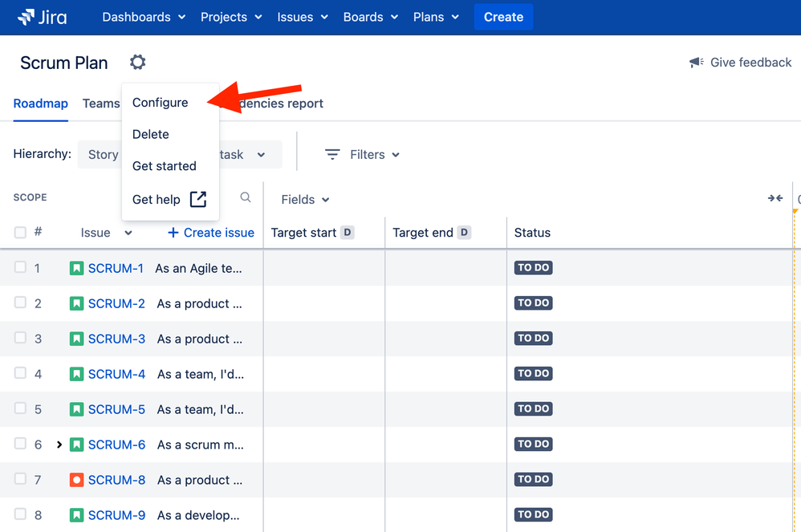The width and height of the screenshot is (801, 532).
Task: Open the SCRUM-6 issue link
Action: point(116,445)
